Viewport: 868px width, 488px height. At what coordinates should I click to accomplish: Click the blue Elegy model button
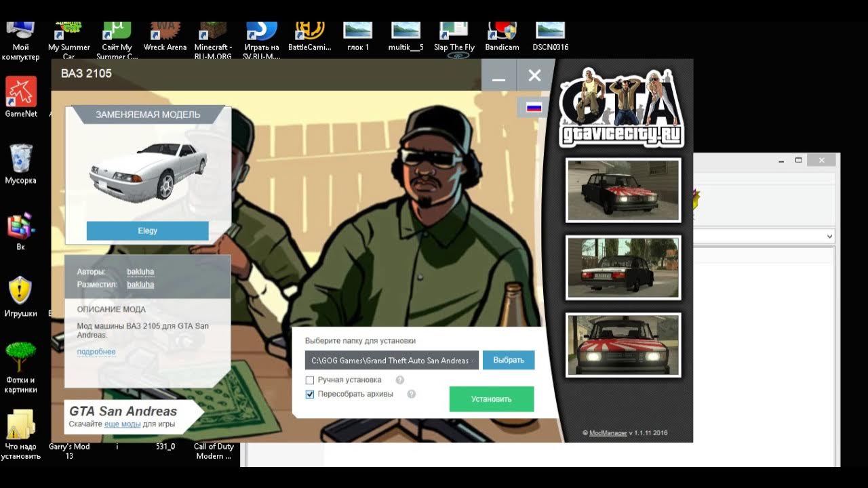point(147,230)
